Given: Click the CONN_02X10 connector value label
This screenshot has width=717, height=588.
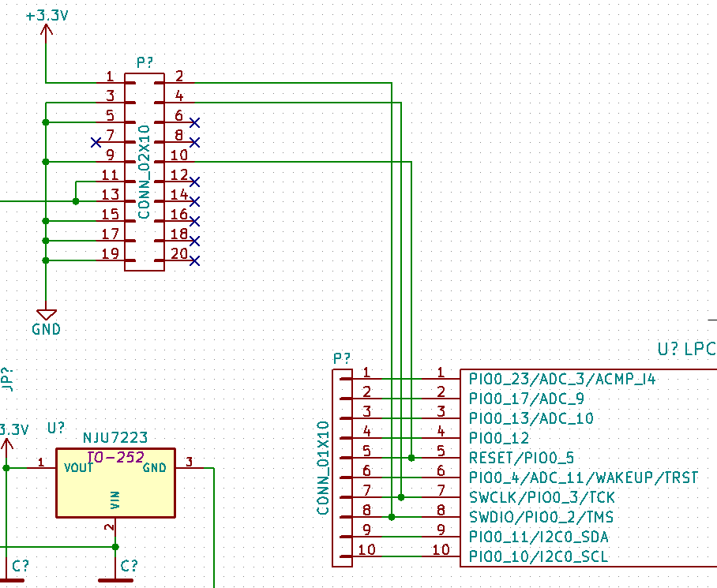Looking at the screenshot, I should pyautogui.click(x=143, y=170).
